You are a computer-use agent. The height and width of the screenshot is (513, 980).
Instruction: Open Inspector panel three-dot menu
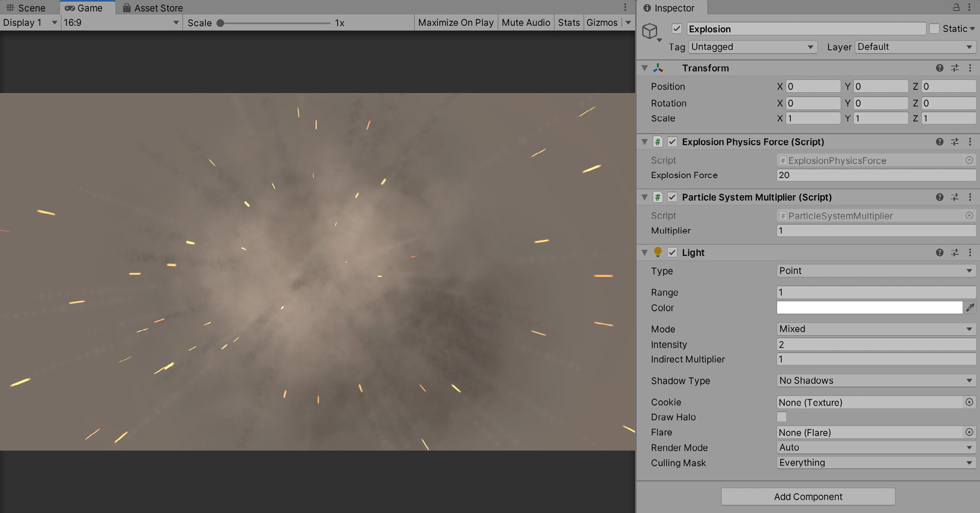[x=970, y=8]
